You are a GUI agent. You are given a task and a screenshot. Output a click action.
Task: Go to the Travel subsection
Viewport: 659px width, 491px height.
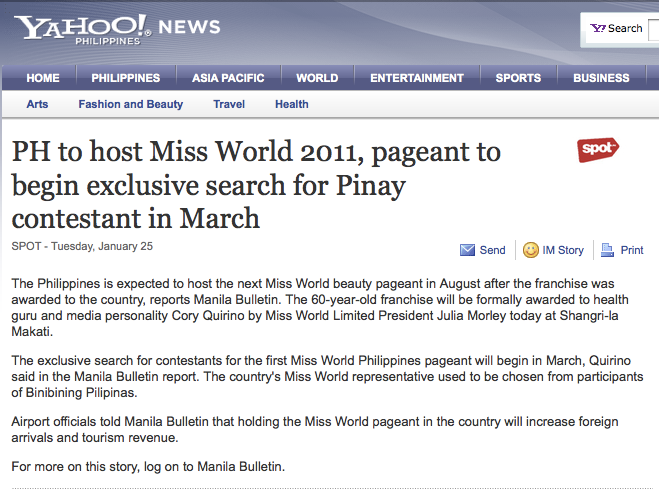[x=229, y=104]
